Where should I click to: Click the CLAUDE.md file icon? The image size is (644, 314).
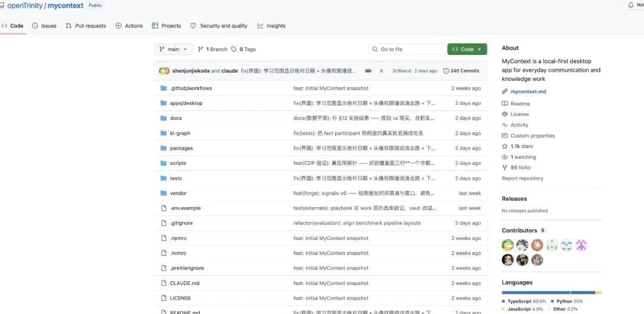163,283
